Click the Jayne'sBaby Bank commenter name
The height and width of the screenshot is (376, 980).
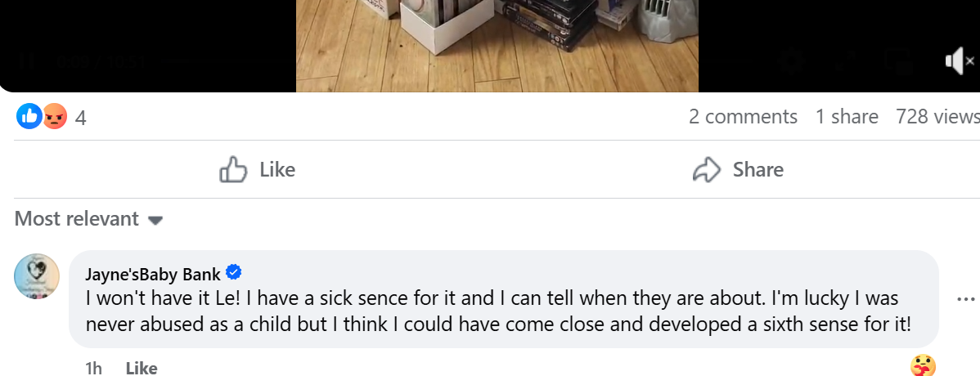153,274
